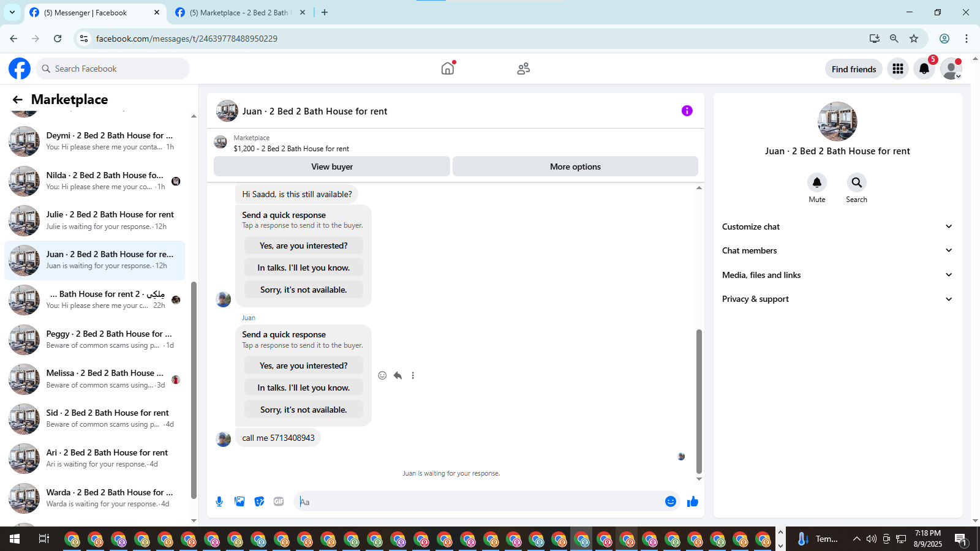This screenshot has height=551, width=980.
Task: Click the Find friends button
Action: 854,69
